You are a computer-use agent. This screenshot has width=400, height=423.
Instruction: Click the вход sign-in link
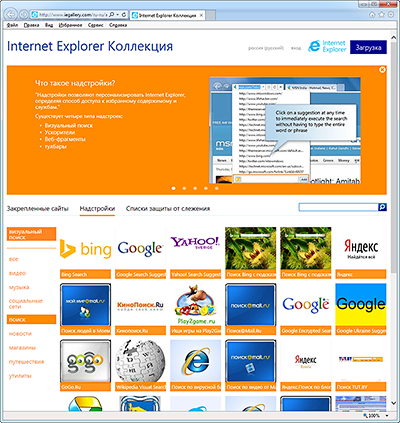tap(296, 48)
